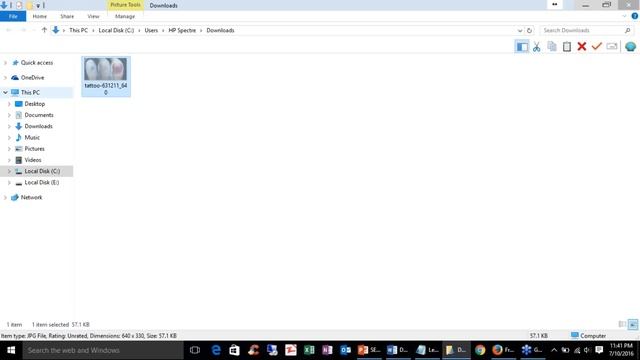The image size is (640, 360).
Task: Switch to the PowerPoint taskbar window
Action: (x=369, y=350)
